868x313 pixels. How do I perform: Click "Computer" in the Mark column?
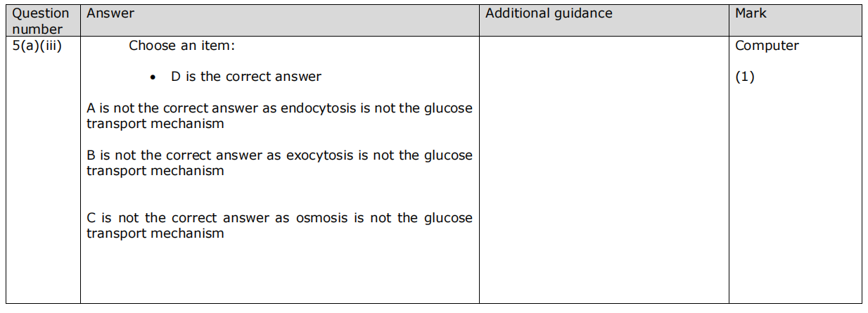tap(767, 46)
